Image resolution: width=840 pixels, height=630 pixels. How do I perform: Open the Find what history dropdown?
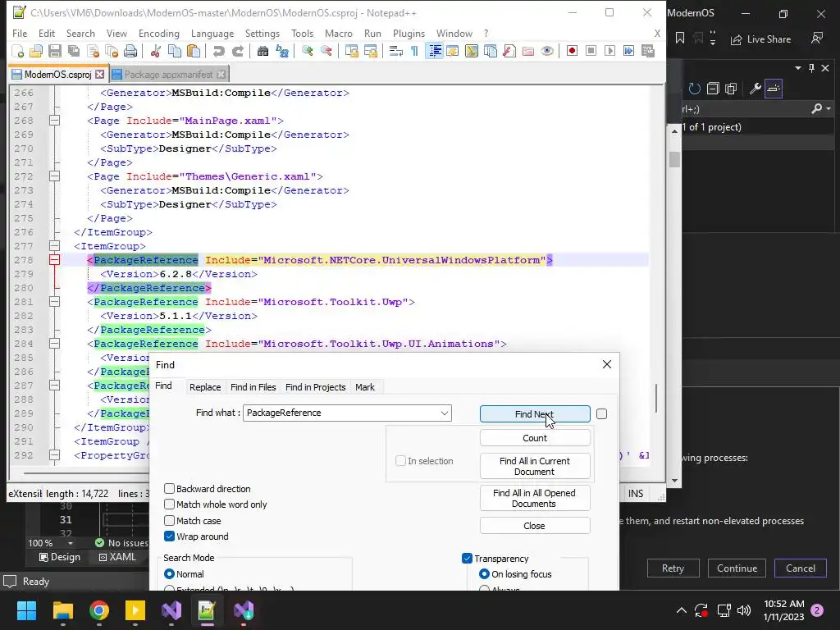pyautogui.click(x=444, y=413)
